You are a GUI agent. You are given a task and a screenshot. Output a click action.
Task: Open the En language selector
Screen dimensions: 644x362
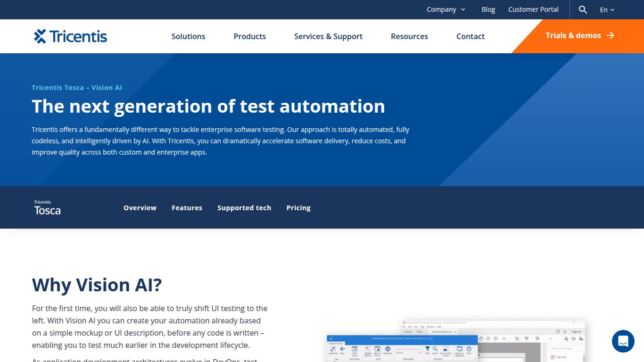point(607,9)
